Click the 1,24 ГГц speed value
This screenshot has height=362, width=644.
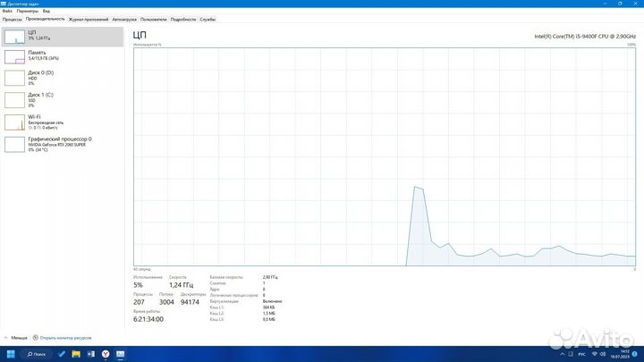pyautogui.click(x=181, y=285)
